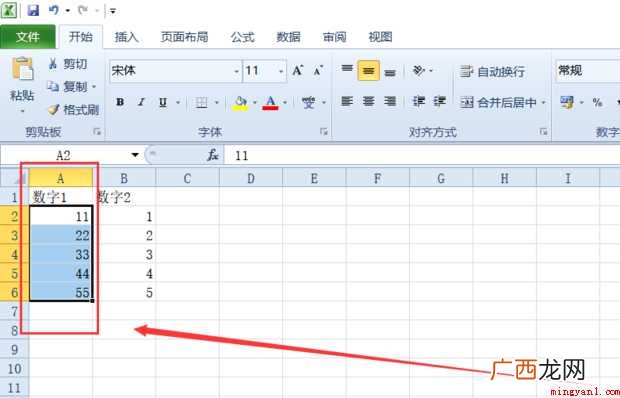Click the increase font size icon
Image resolution: width=620 pixels, height=398 pixels.
click(298, 71)
